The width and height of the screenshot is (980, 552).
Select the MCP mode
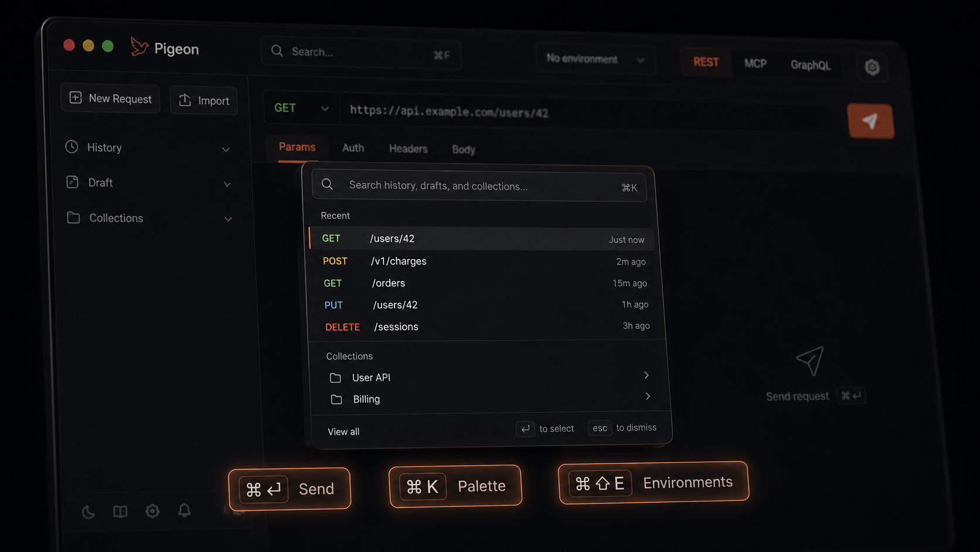pos(756,63)
